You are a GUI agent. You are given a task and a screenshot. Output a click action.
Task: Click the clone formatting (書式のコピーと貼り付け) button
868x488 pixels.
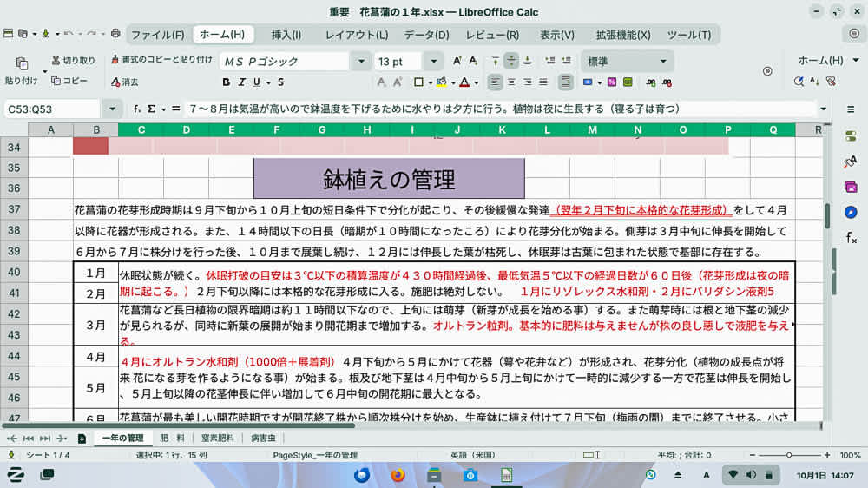tap(162, 60)
